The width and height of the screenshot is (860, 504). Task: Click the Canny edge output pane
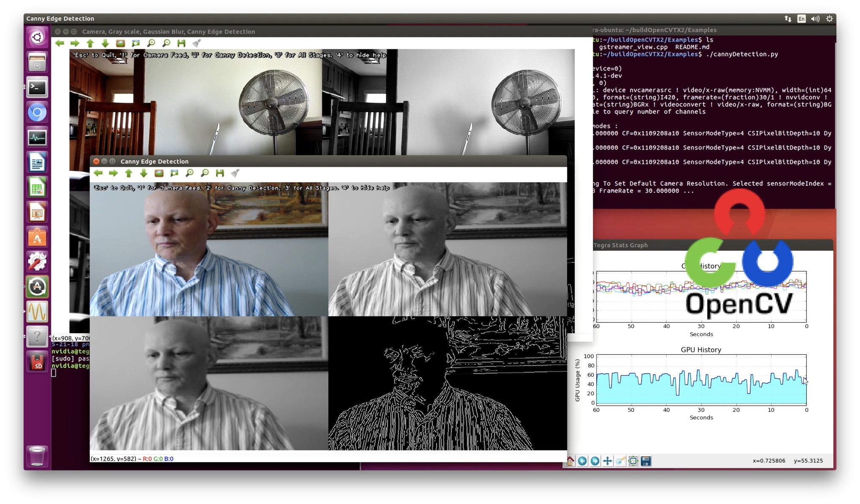tap(448, 383)
